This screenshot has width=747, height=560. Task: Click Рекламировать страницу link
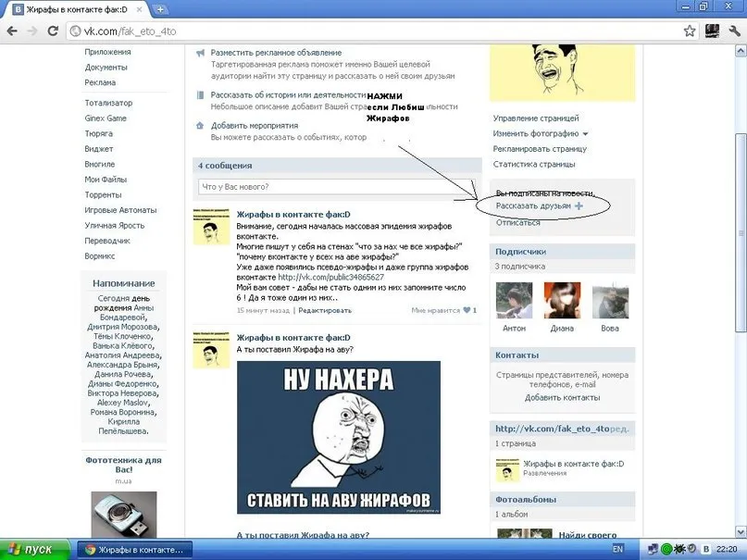540,149
